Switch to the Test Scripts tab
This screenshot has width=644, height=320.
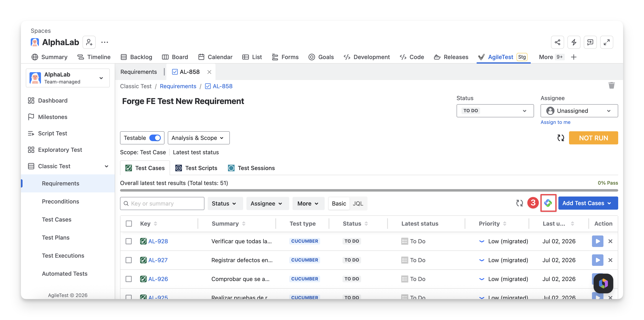pos(196,168)
